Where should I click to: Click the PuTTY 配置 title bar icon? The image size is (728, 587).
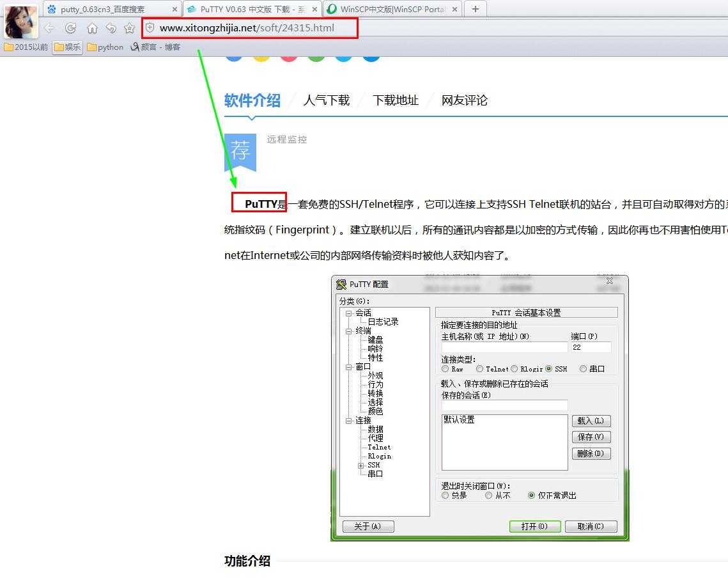pos(341,284)
